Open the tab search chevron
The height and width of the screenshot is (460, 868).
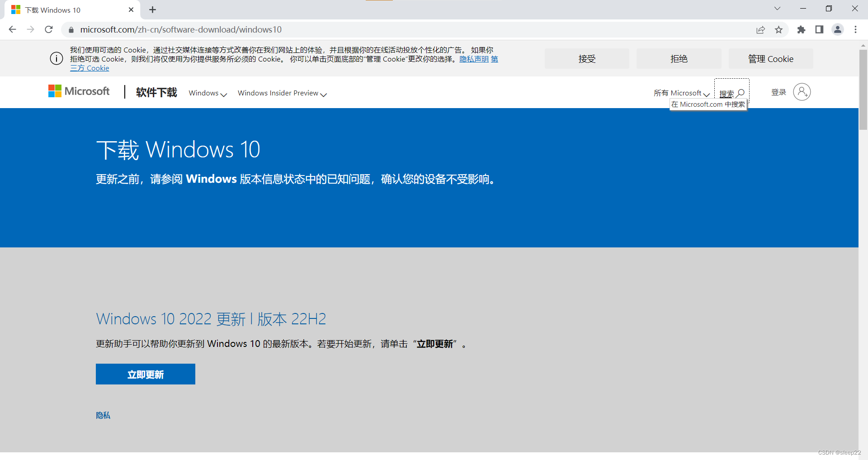pyautogui.click(x=777, y=8)
